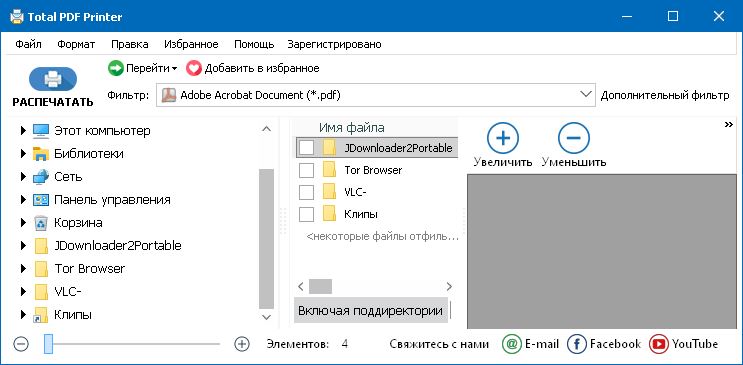Click the Tor Browser folder icon in file list
The width and height of the screenshot is (743, 365).
(x=329, y=170)
